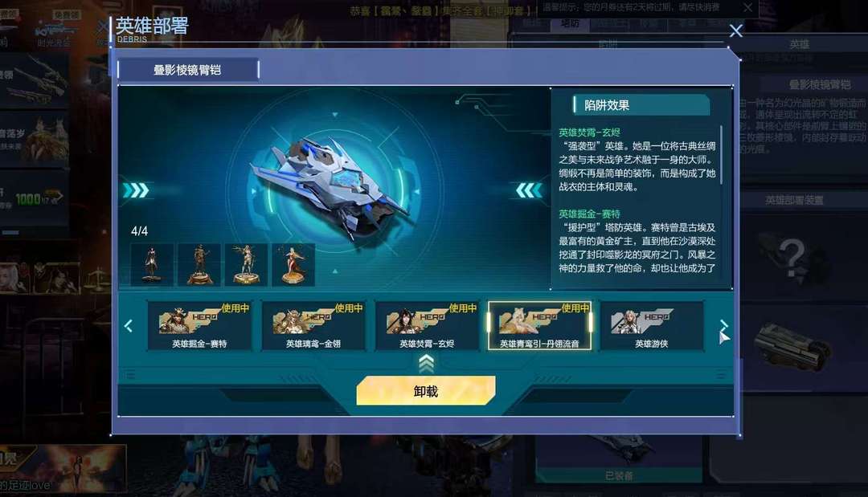
Task: Close the 英雄部署 dialog
Action: coord(735,31)
